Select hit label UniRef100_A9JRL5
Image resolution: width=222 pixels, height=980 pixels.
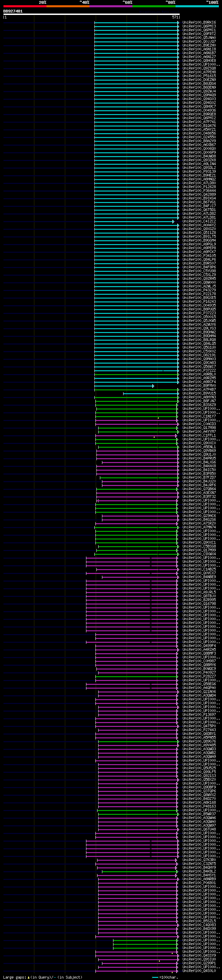(x=199, y=592)
